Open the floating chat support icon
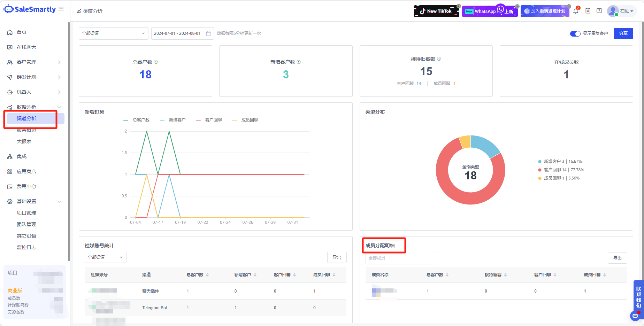Image resolution: width=644 pixels, height=326 pixels. (x=635, y=316)
